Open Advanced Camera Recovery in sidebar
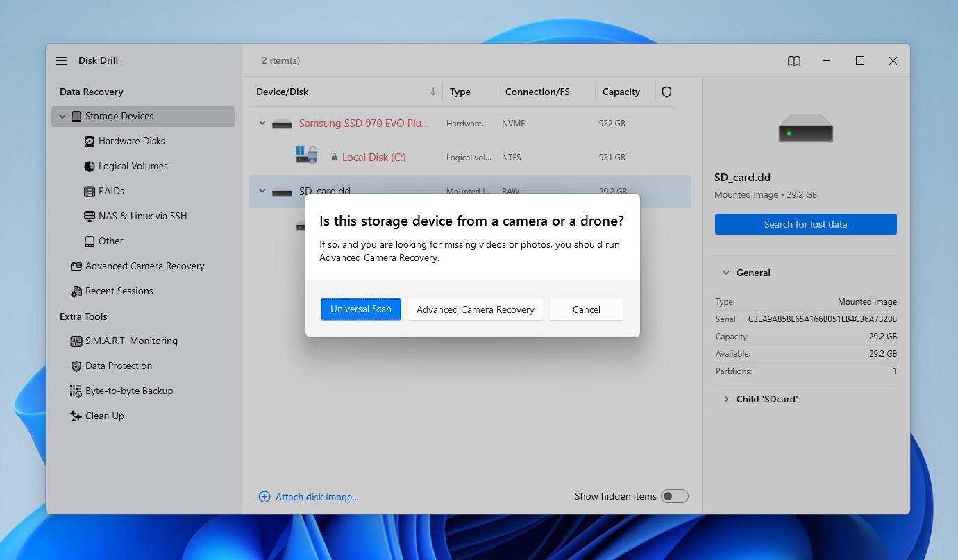 (145, 266)
